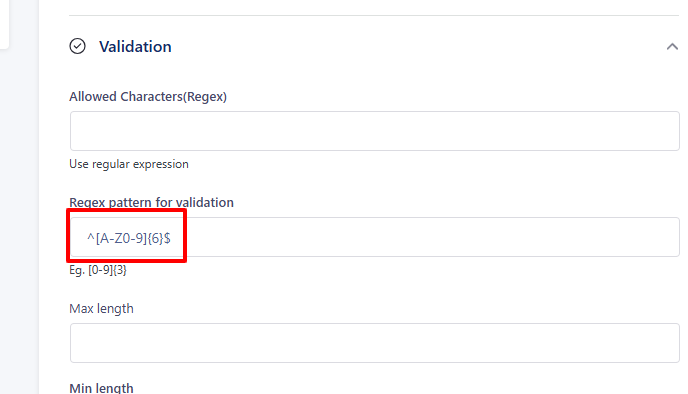The image size is (688, 394).
Task: Click the caret symbol starting the regex pattern
Action: pos(91,237)
